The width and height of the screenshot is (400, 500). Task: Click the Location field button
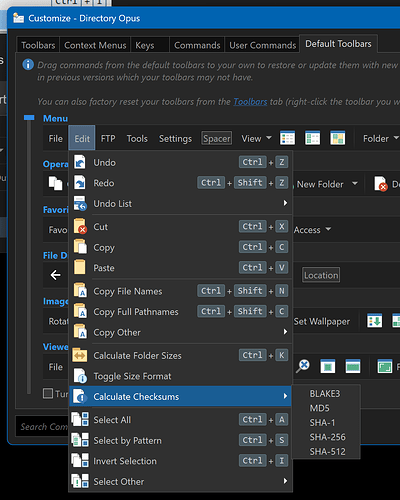pos(321,275)
